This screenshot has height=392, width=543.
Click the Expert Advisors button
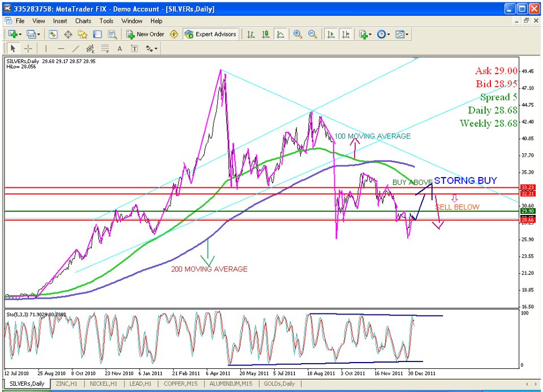[210, 35]
